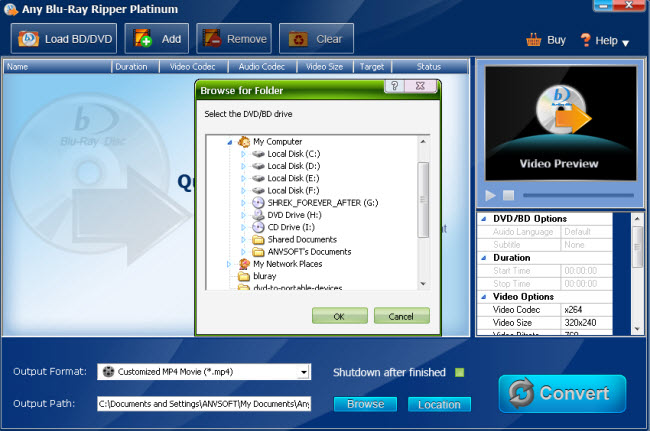Image resolution: width=650 pixels, height=431 pixels.
Task: Select Local Disk (D:) in tree
Action: (293, 166)
